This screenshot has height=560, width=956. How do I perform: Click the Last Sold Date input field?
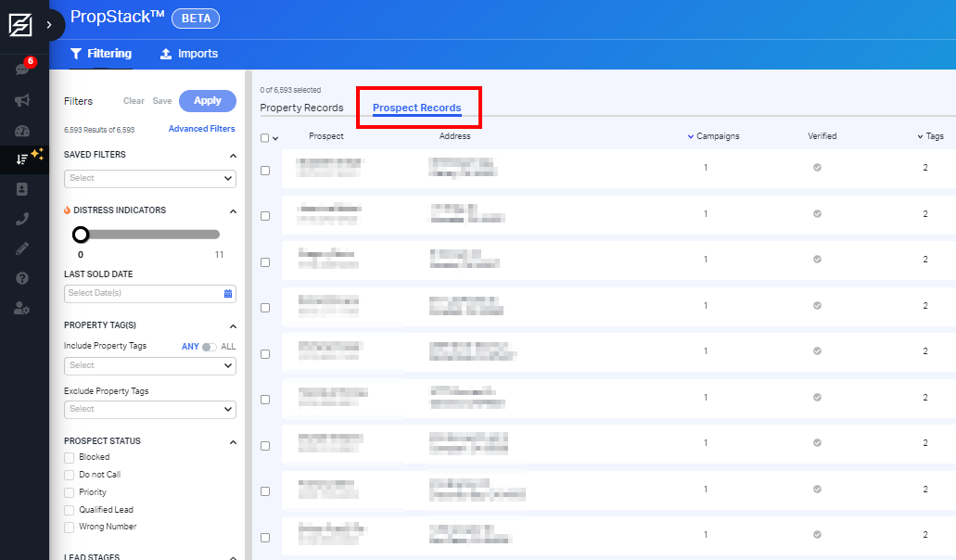pyautogui.click(x=150, y=294)
